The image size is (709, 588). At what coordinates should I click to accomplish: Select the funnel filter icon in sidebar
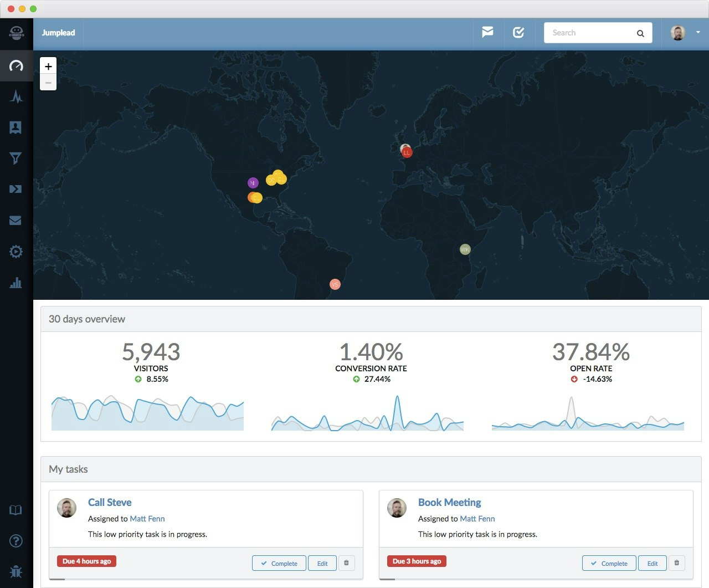(16, 158)
